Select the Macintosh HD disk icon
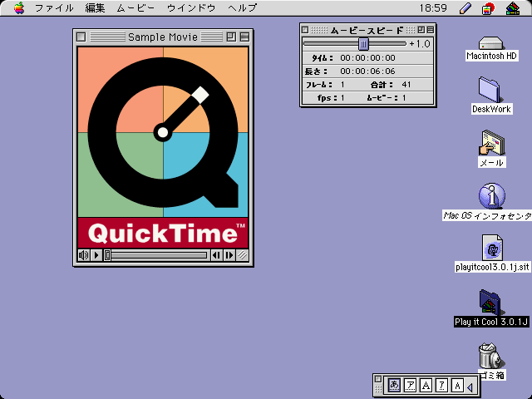 (x=491, y=44)
